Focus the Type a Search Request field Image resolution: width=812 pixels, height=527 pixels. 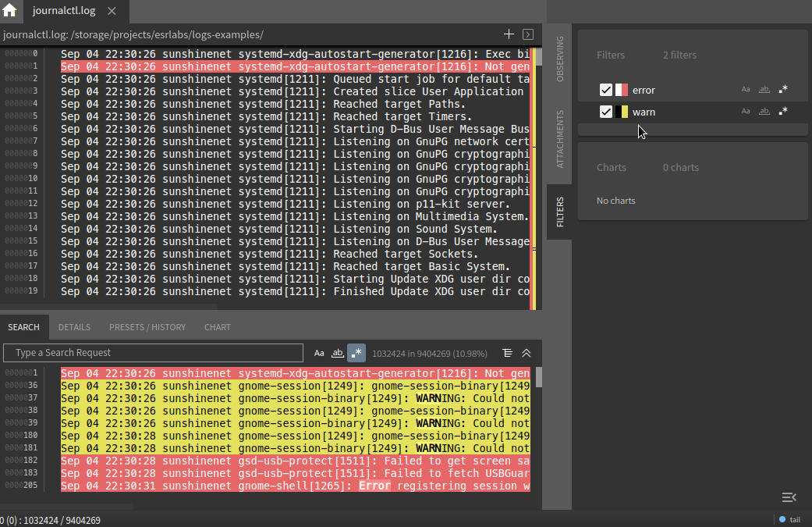(x=154, y=353)
